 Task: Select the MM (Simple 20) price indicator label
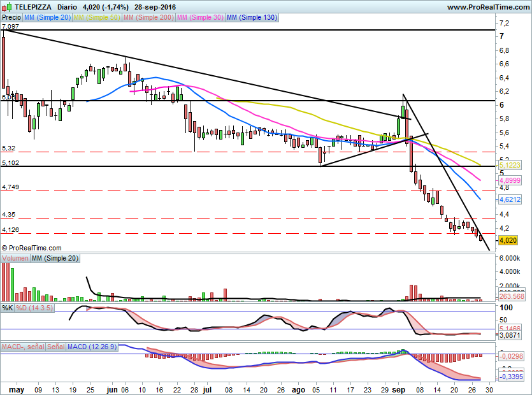[48, 18]
